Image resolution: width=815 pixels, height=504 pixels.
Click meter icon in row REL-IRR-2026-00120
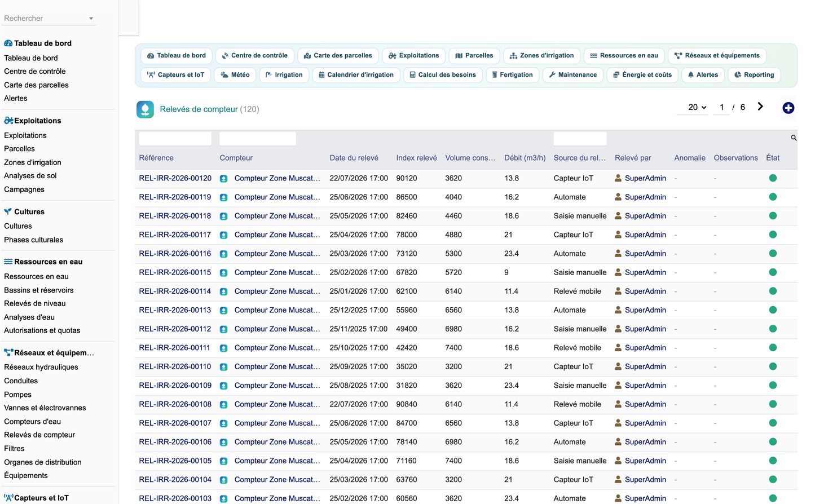tap(223, 179)
